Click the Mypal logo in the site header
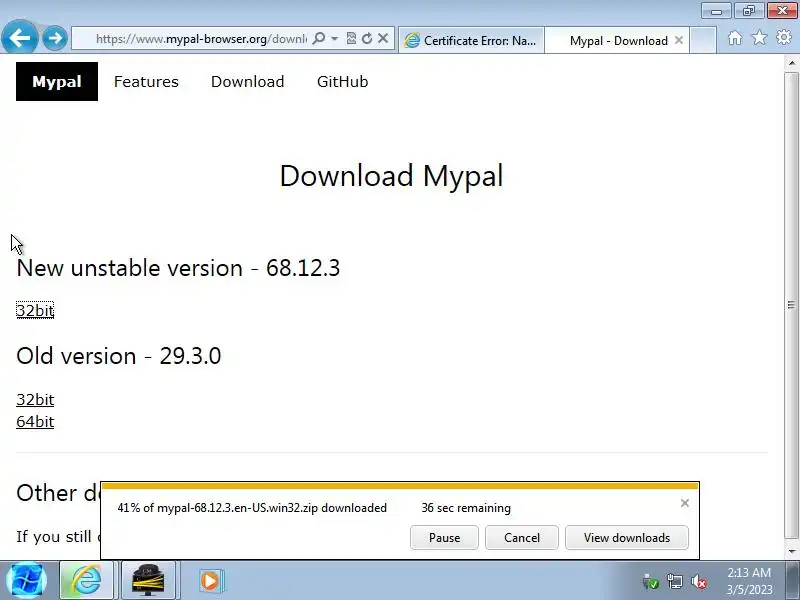800x600 pixels. (x=57, y=82)
